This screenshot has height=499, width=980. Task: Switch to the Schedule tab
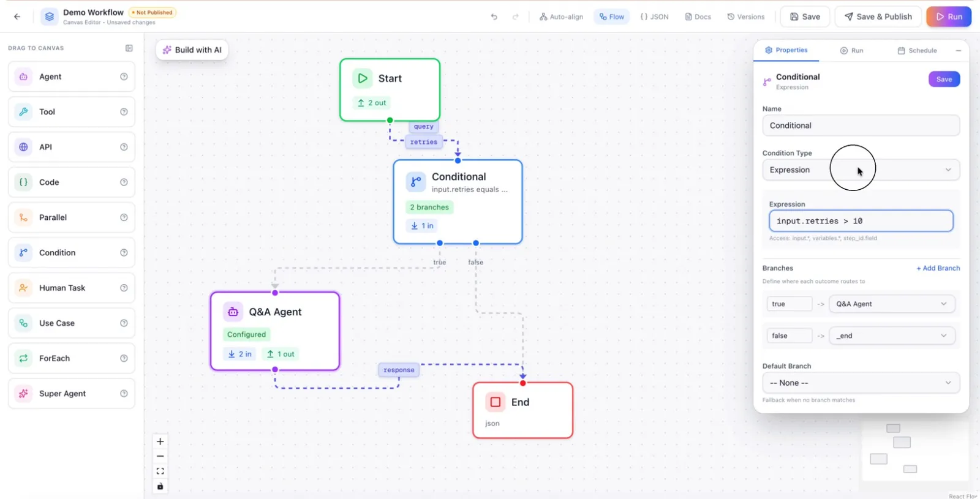(917, 51)
